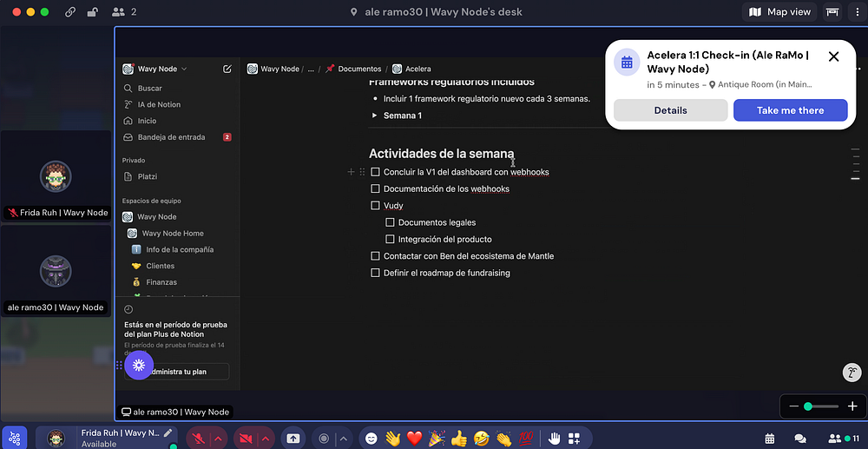Open microphone options chevron
The image size is (868, 449).
tap(218, 439)
